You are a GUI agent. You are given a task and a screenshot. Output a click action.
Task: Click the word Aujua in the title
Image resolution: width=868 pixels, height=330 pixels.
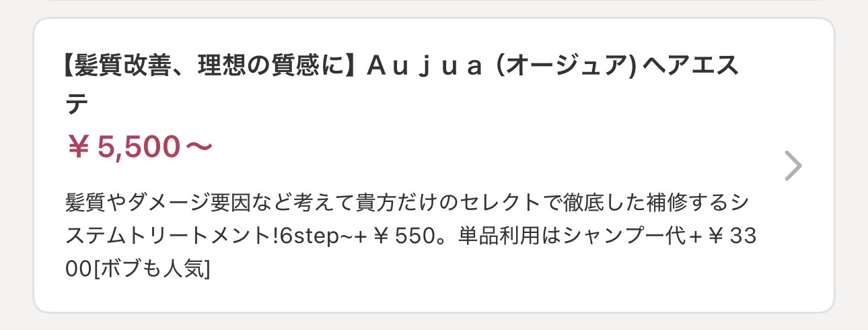coord(425,68)
